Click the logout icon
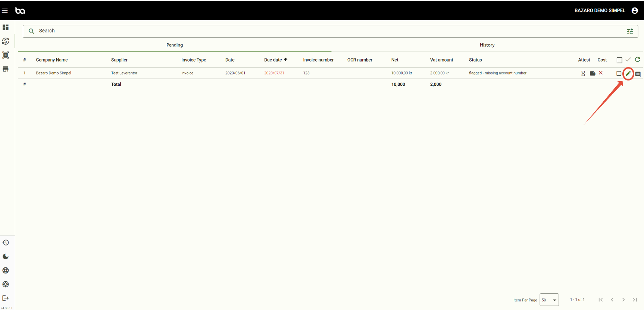 6,298
